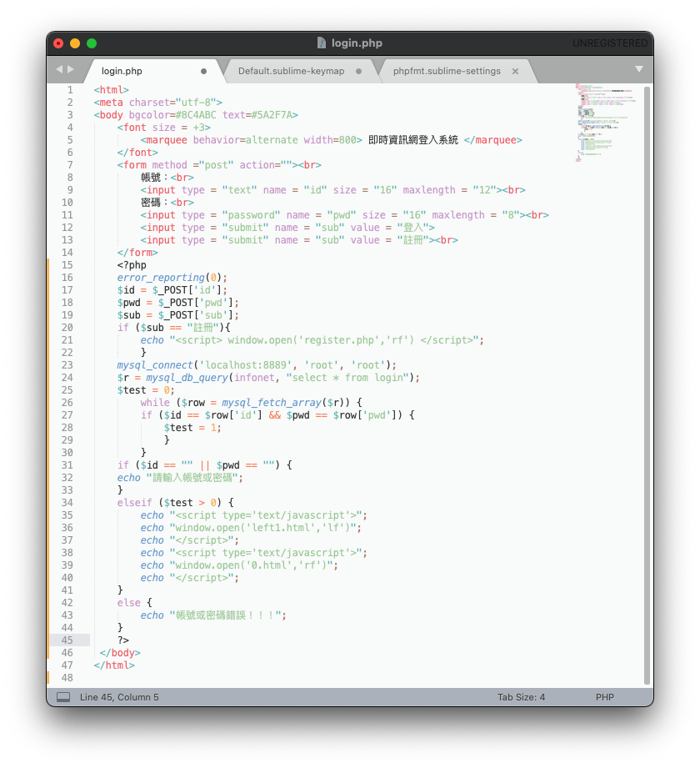Click the unsaved dot on Default.sublime-keymap tab
Image resolution: width=700 pixels, height=768 pixels.
tap(359, 72)
